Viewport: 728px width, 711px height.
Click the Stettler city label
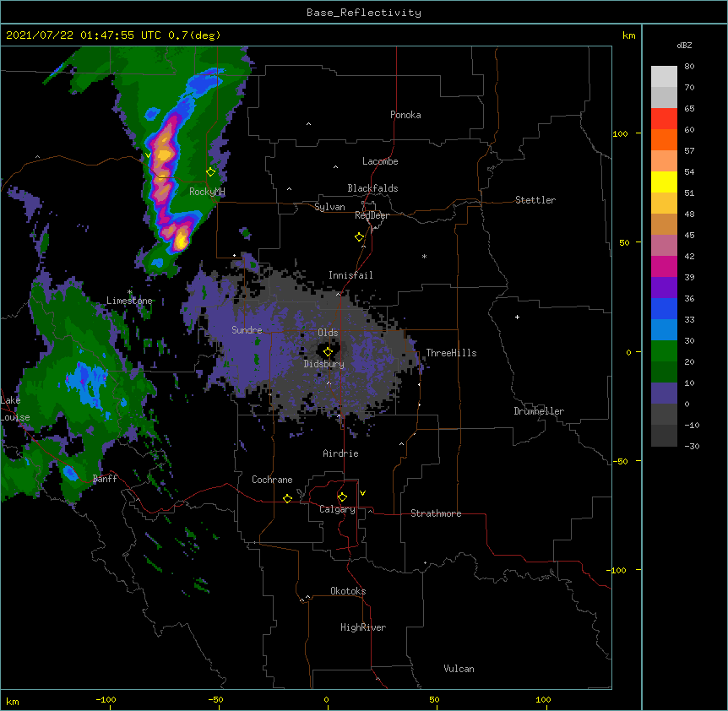(x=535, y=200)
